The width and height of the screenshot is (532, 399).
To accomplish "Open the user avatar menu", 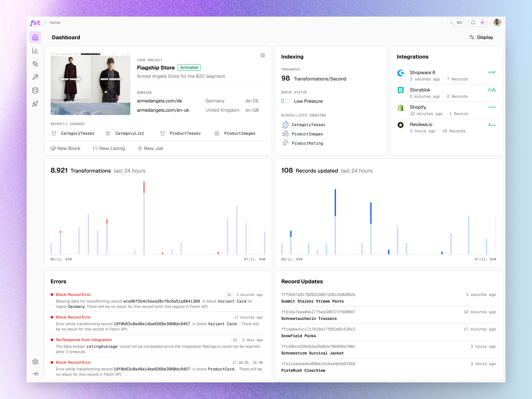I will [497, 23].
